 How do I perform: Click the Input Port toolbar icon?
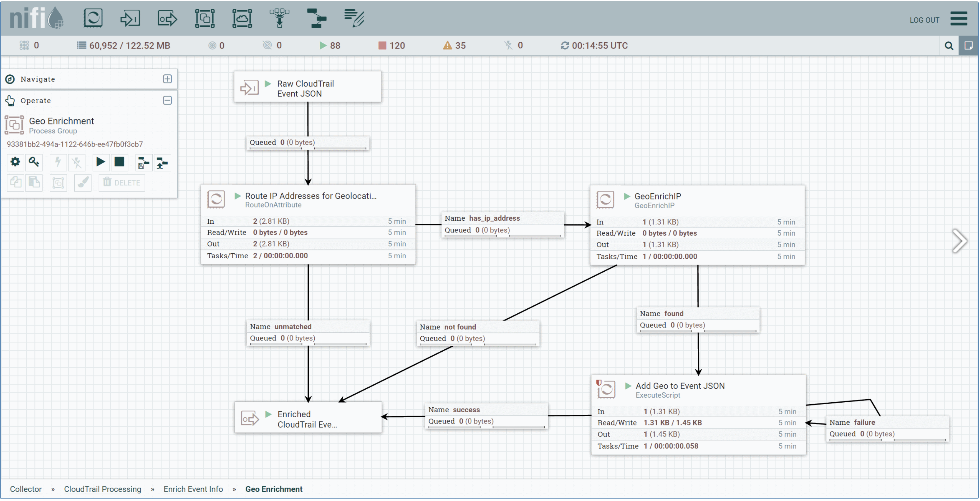pos(130,18)
